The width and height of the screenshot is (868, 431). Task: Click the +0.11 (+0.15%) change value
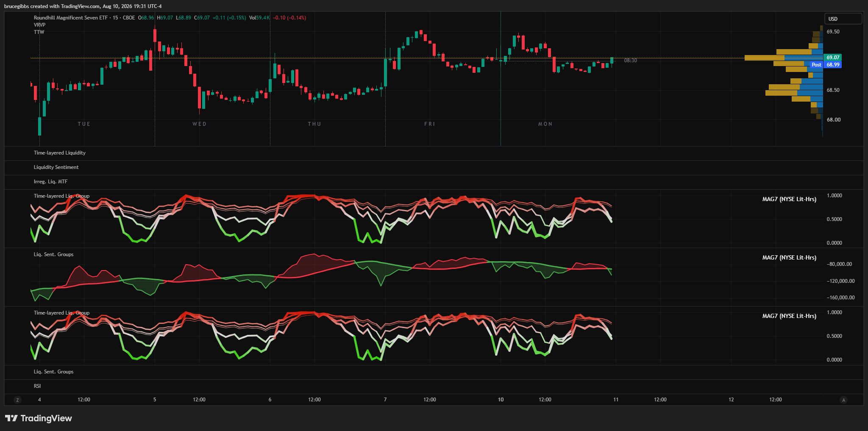[x=229, y=18]
